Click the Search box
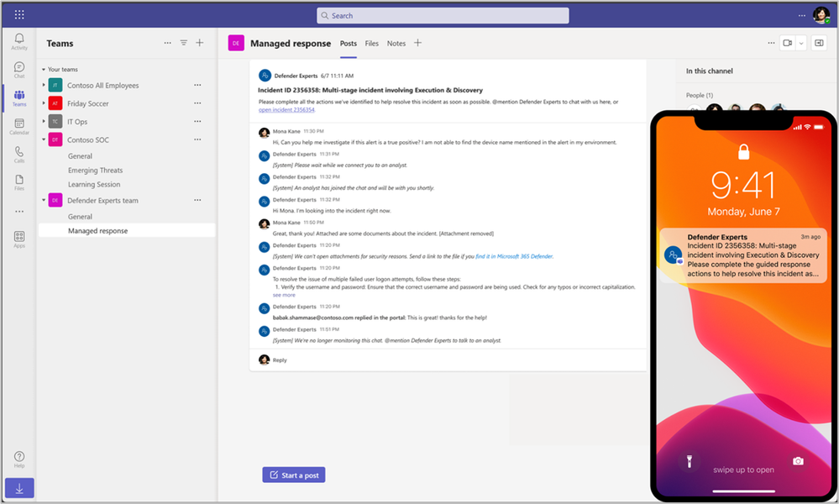The height and width of the screenshot is (504, 839). pos(443,15)
